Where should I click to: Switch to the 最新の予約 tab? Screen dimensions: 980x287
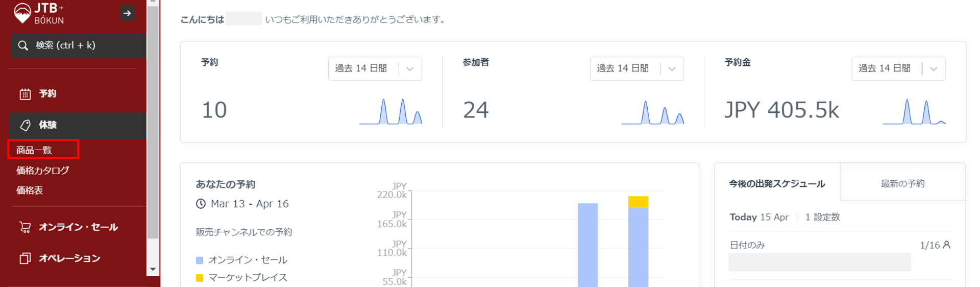click(x=902, y=183)
